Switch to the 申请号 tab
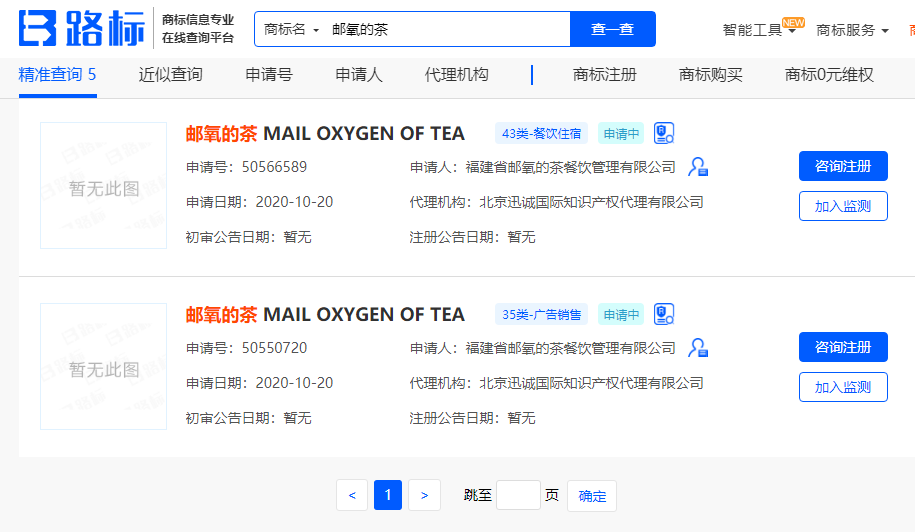Viewport: 915px width, 532px height. point(269,75)
